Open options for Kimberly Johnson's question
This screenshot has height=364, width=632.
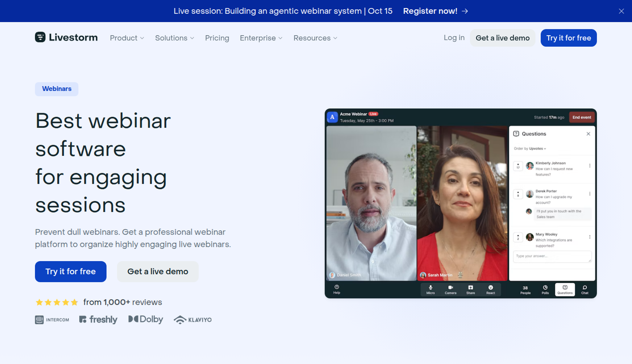coord(590,166)
